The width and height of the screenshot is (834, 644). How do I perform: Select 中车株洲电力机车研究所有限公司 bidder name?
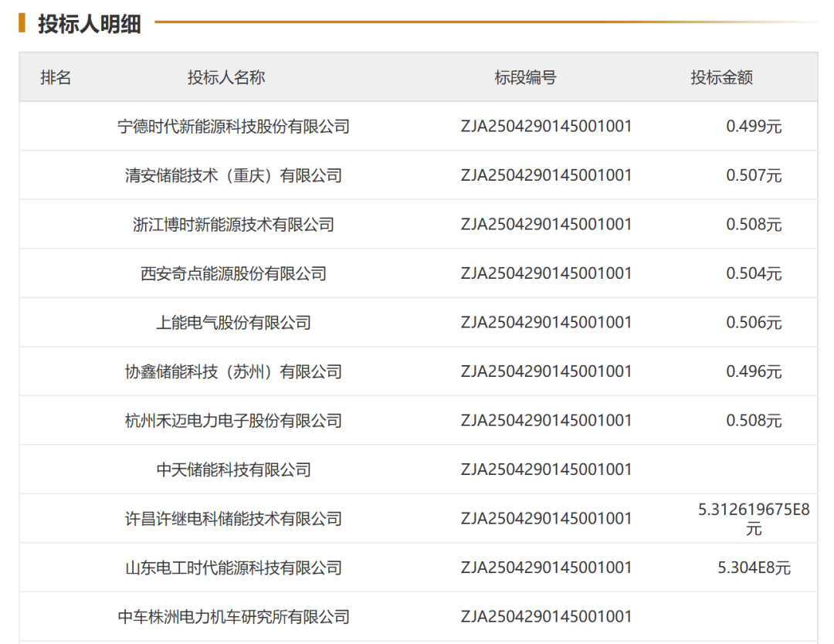pyautogui.click(x=233, y=617)
